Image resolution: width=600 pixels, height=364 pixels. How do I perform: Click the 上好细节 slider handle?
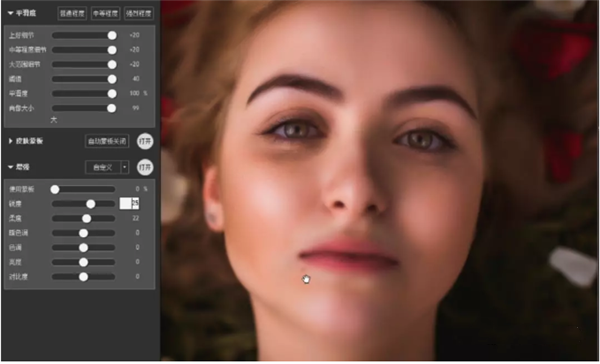point(112,35)
